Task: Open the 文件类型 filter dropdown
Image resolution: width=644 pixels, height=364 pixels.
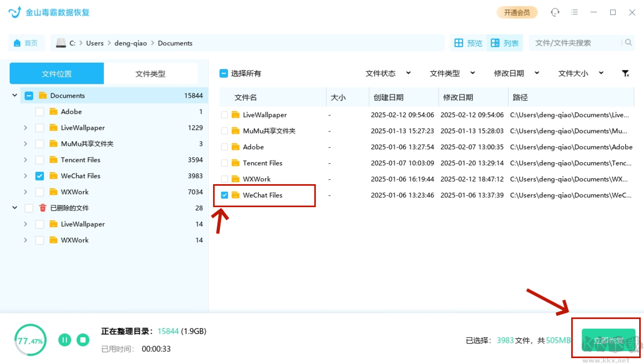Action: click(x=452, y=74)
